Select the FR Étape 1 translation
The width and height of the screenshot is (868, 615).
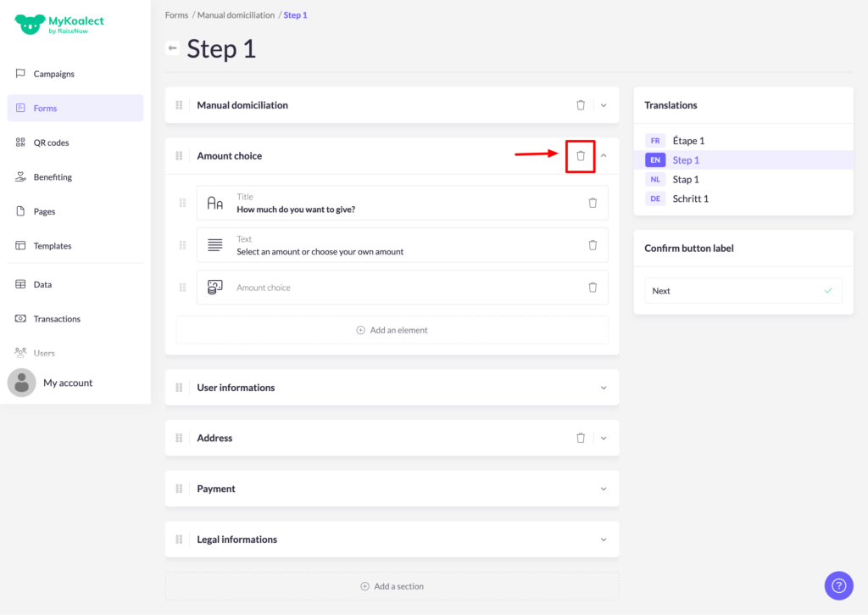[x=687, y=141]
